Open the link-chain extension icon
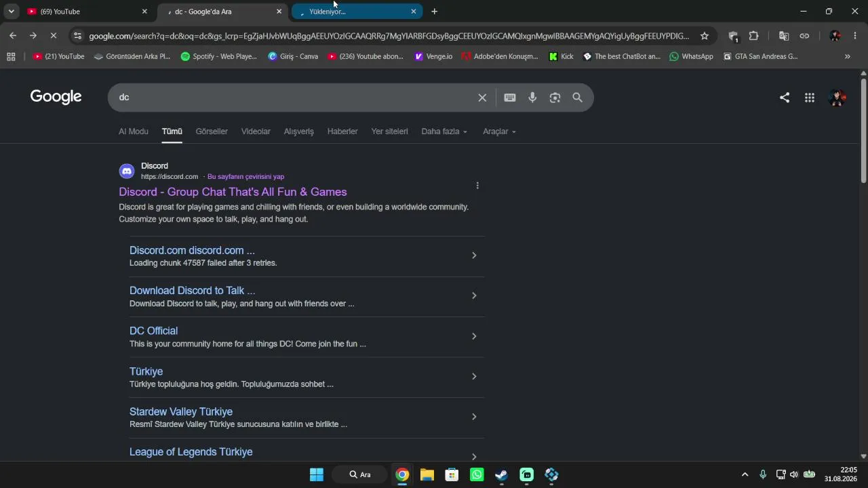The width and height of the screenshot is (868, 488). tap(804, 36)
